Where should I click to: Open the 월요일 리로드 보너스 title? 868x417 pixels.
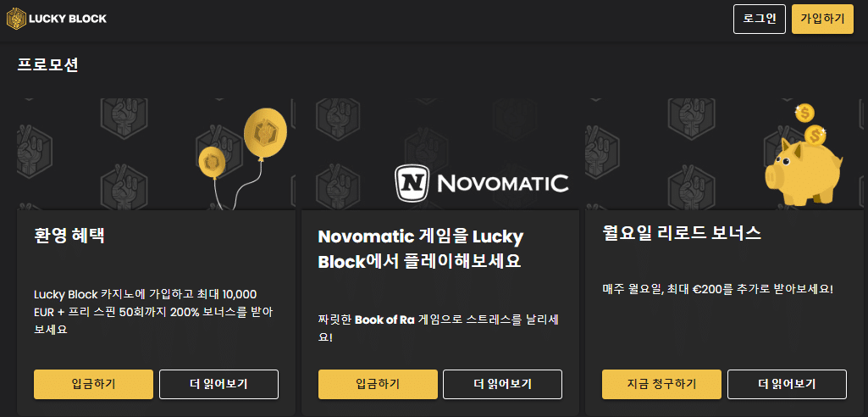click(682, 234)
